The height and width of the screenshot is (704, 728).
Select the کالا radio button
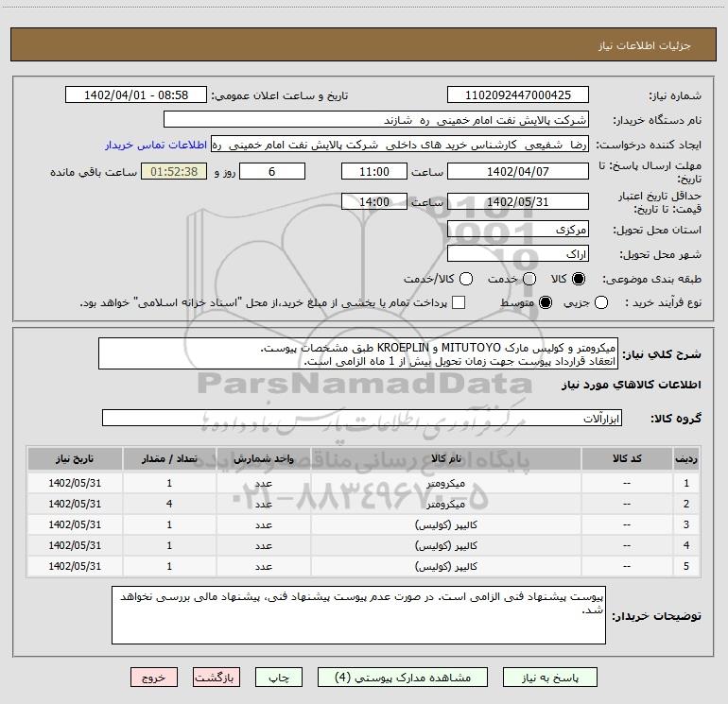pos(579,279)
